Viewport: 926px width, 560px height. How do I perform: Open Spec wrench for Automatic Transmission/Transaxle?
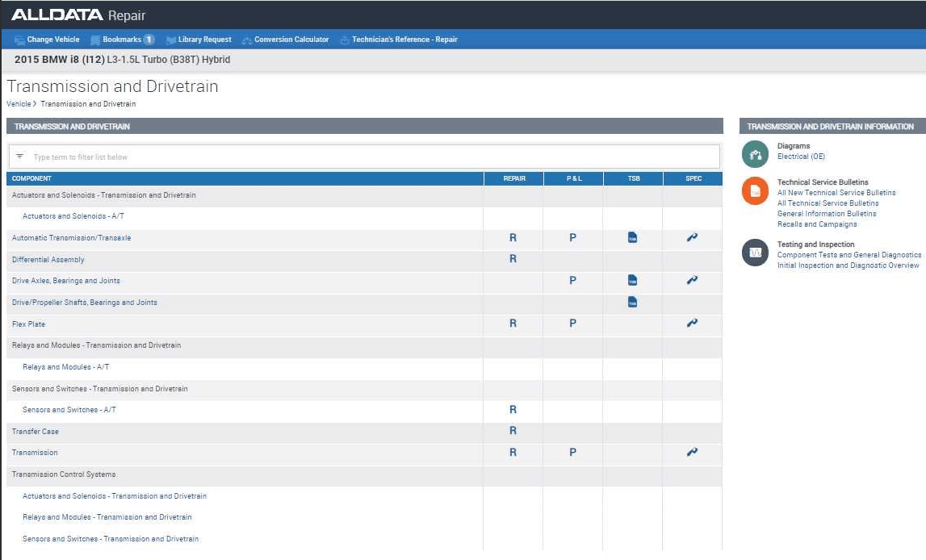[692, 237]
